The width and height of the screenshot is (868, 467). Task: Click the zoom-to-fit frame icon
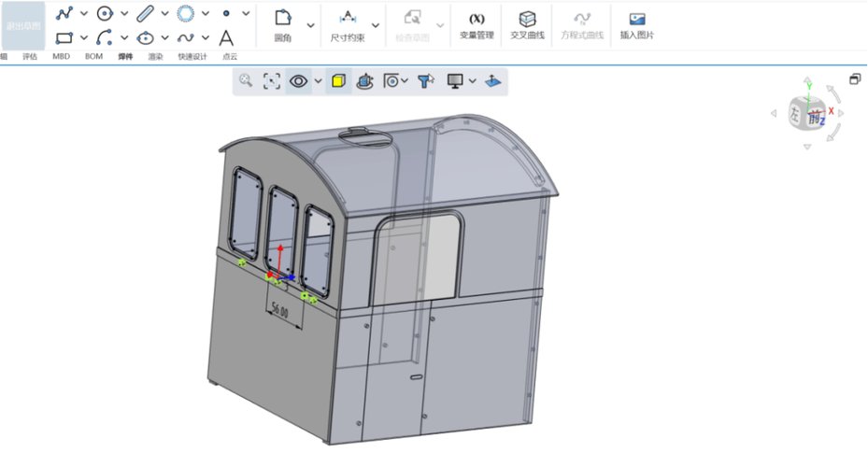tap(271, 81)
